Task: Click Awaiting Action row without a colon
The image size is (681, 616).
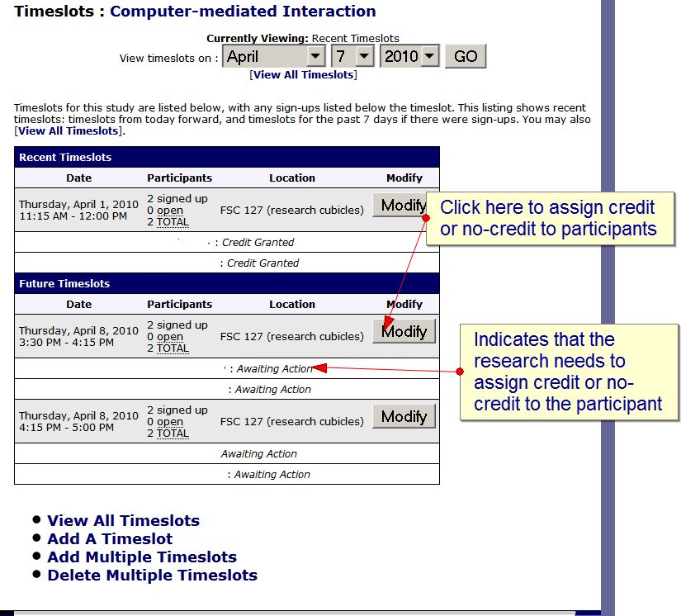Action: [227, 453]
